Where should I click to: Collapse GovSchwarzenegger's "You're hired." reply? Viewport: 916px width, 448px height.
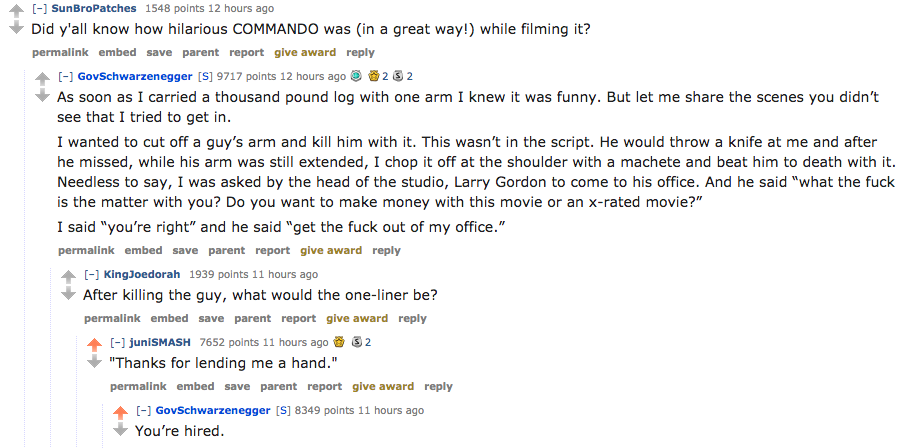pyautogui.click(x=142, y=410)
